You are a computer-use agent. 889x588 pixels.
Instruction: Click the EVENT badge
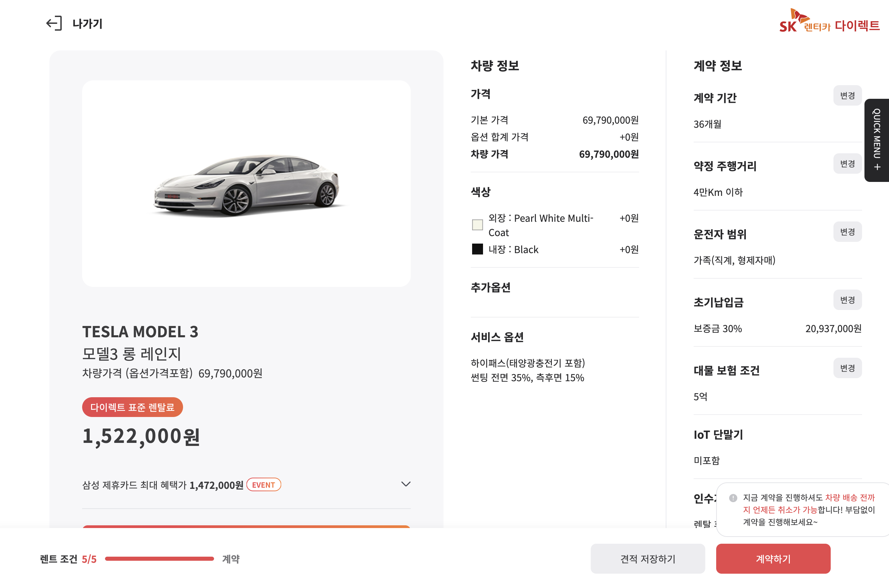point(263,484)
